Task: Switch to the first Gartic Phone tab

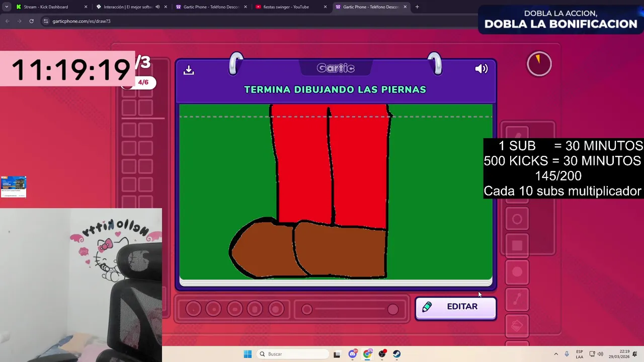Action: [211, 7]
